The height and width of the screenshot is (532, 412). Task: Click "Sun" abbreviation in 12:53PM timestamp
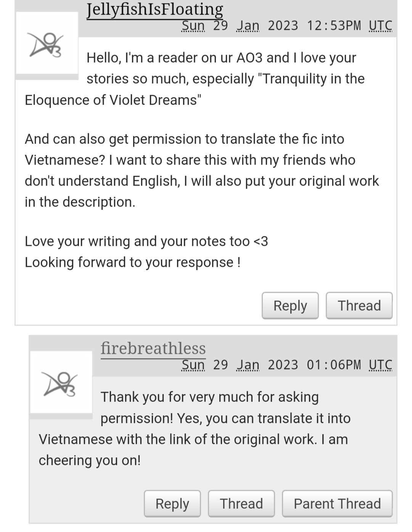coord(193,26)
